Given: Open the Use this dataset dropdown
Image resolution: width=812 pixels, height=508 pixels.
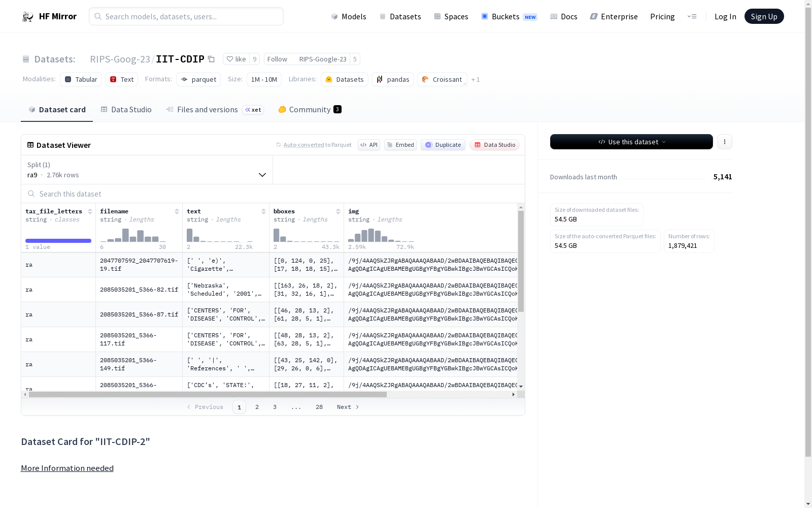Looking at the screenshot, I should (631, 142).
